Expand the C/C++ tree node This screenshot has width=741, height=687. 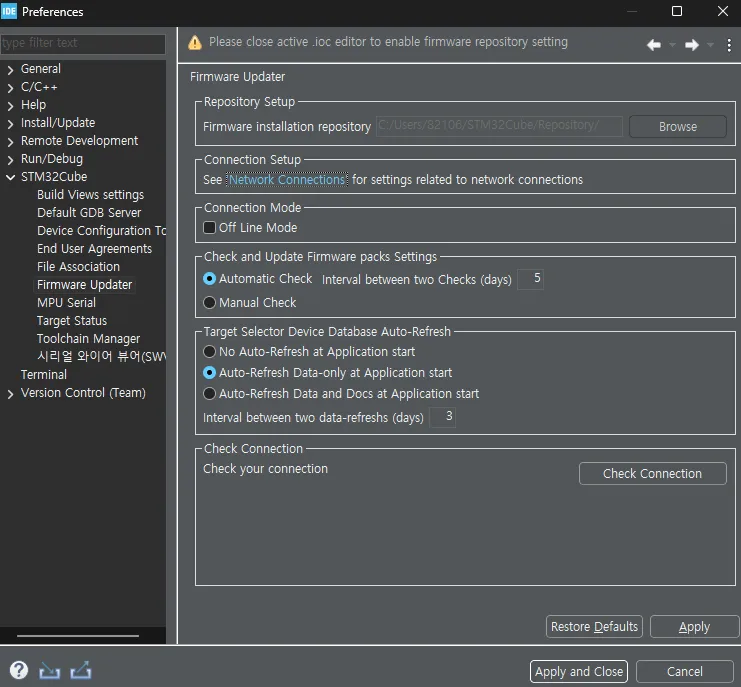click(10, 87)
